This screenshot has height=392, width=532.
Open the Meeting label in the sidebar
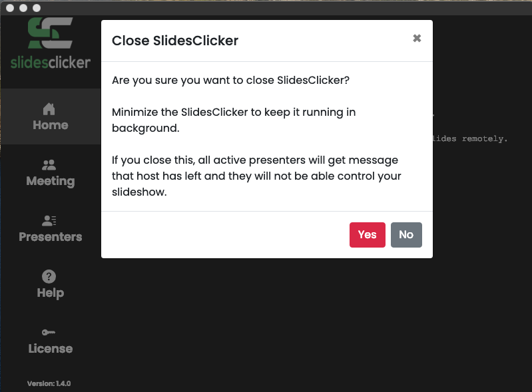point(51,181)
